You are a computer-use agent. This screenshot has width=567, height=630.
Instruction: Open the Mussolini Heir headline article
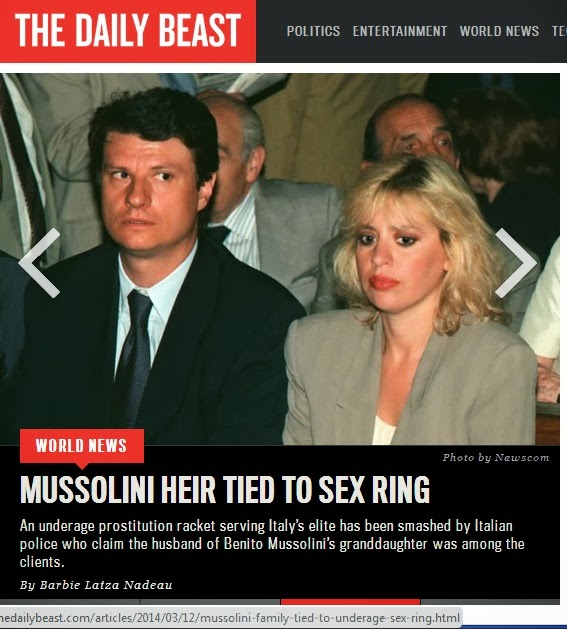(225, 489)
